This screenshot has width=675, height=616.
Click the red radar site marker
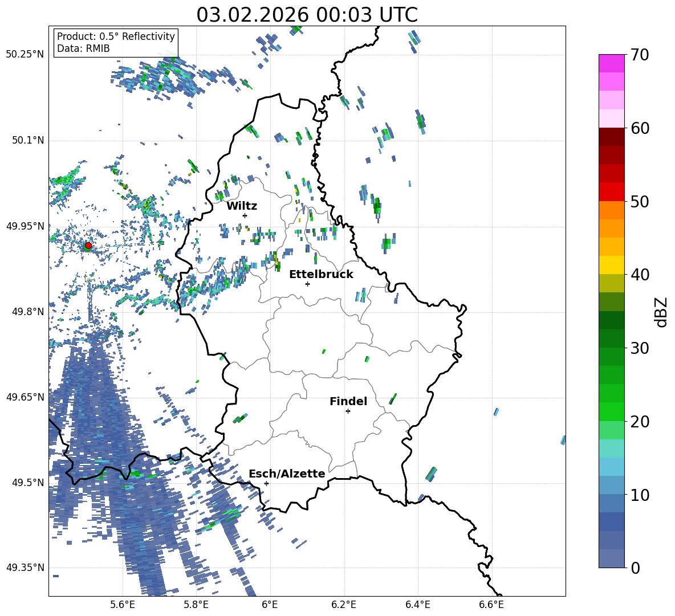pyautogui.click(x=88, y=246)
